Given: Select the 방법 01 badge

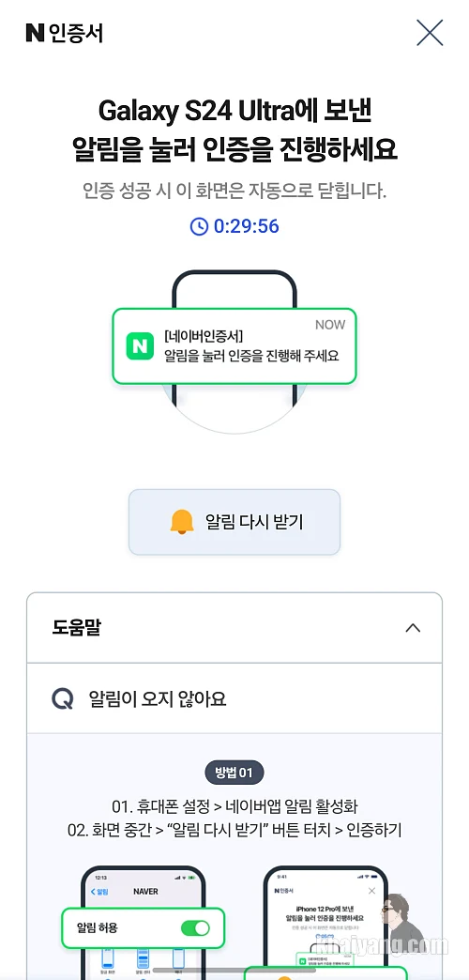Looking at the screenshot, I should point(234,773).
